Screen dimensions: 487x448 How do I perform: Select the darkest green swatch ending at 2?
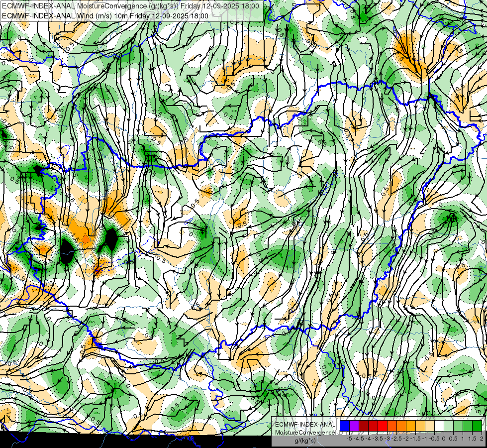tap(477, 426)
